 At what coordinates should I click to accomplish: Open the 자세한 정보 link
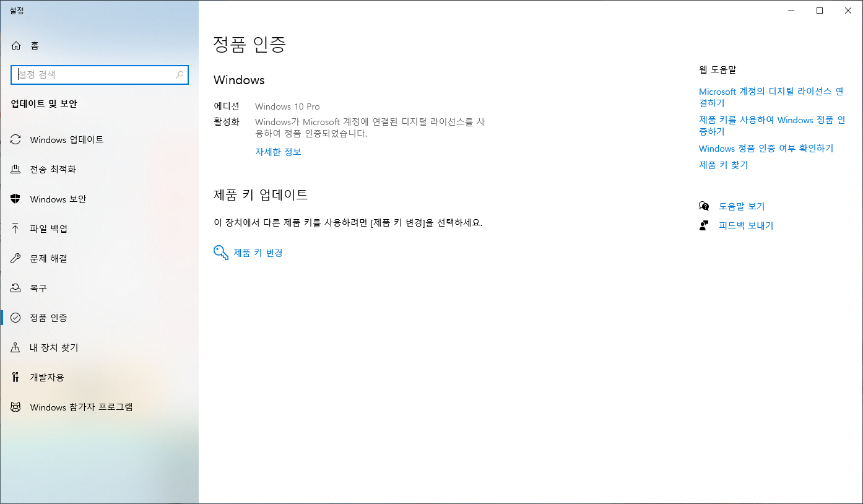(x=278, y=152)
